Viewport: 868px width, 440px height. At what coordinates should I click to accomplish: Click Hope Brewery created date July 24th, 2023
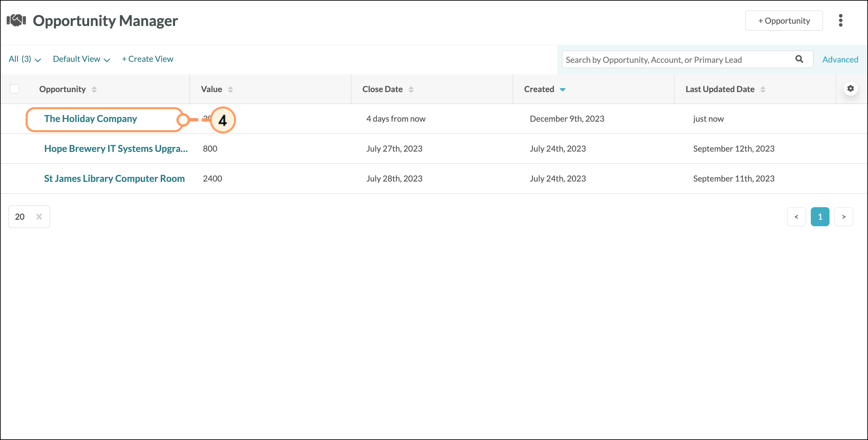coord(558,149)
